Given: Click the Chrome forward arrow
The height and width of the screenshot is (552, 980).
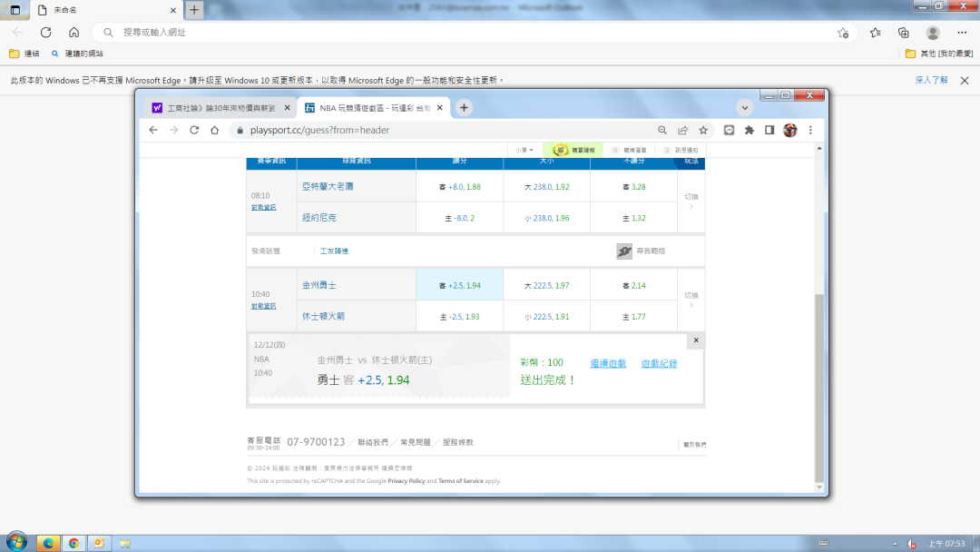Looking at the screenshot, I should click(173, 130).
